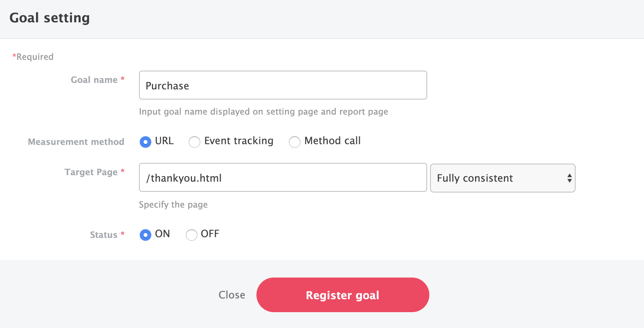Click the *Required note text
The width and height of the screenshot is (644, 328).
pyautogui.click(x=33, y=57)
